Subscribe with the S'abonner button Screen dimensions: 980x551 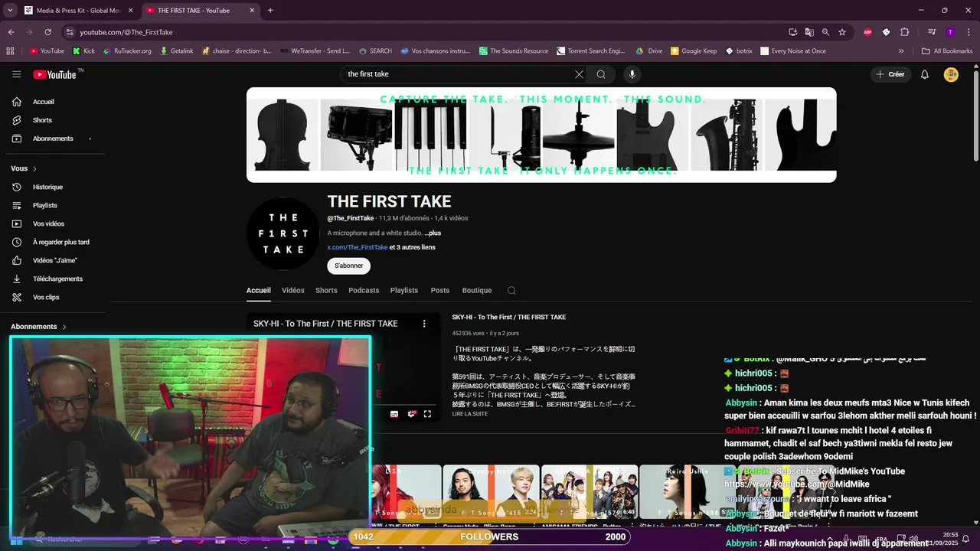tap(349, 266)
